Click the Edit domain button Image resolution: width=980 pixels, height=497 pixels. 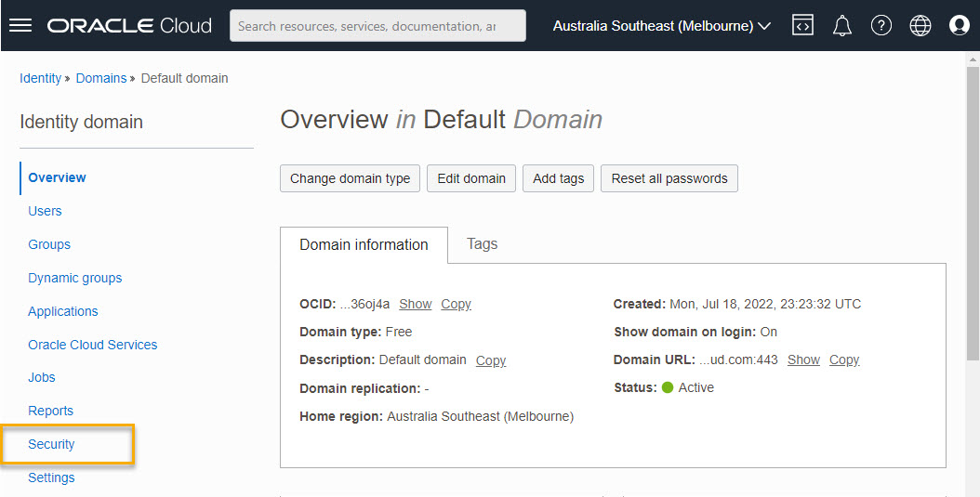471,178
